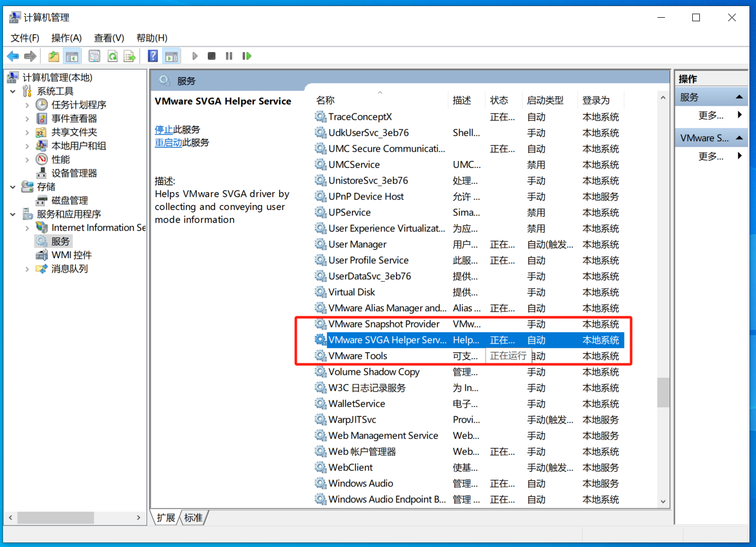The height and width of the screenshot is (547, 756).
Task: Click the 重启动 this service link
Action: [168, 143]
